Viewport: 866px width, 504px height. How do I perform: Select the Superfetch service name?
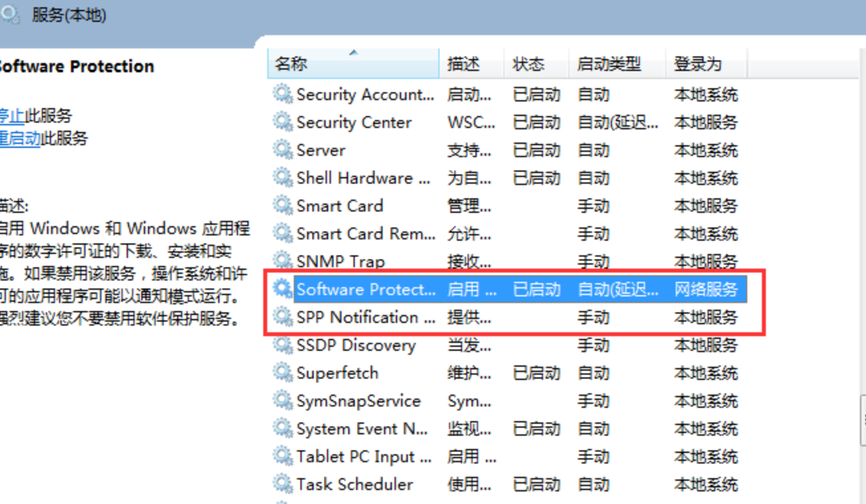tap(337, 373)
